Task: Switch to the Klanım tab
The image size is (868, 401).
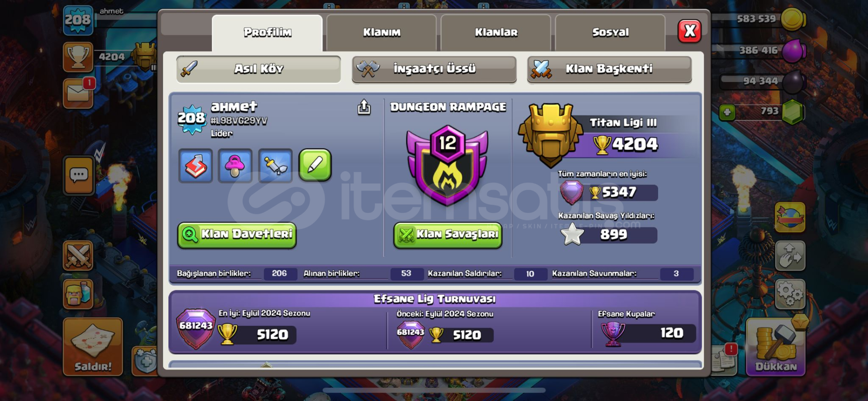Action: coord(382,33)
